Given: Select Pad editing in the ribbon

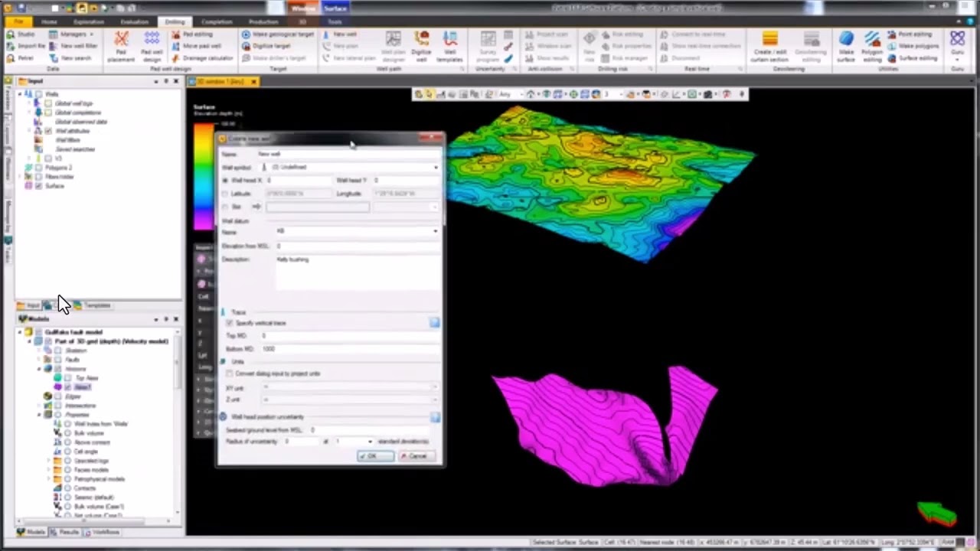Looking at the screenshot, I should click(191, 34).
